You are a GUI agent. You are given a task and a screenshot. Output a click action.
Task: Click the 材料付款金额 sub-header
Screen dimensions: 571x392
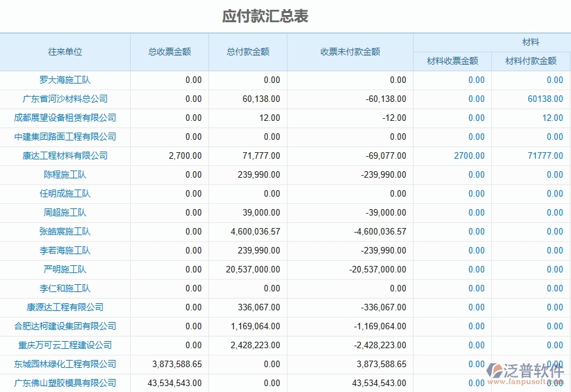(531, 61)
